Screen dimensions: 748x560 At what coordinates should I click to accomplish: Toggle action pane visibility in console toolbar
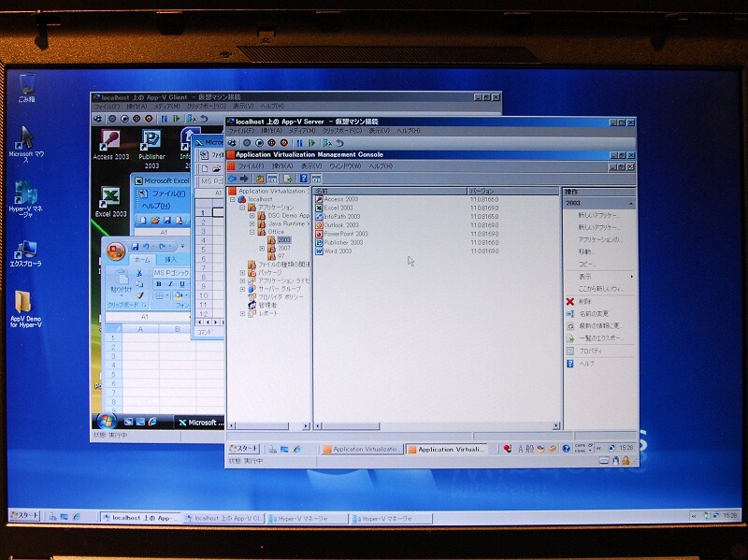(316, 179)
